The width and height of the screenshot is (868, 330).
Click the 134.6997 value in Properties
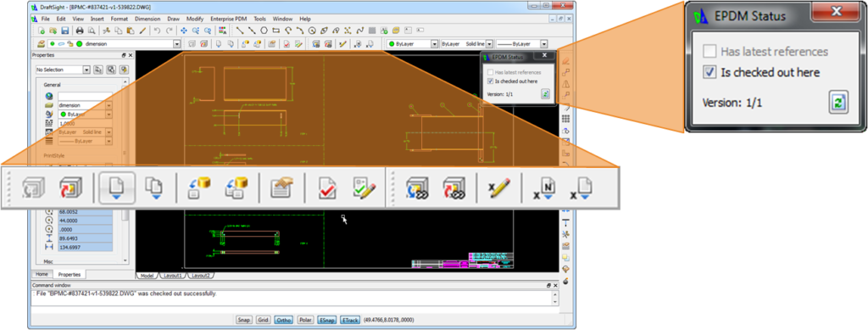pyautogui.click(x=86, y=247)
